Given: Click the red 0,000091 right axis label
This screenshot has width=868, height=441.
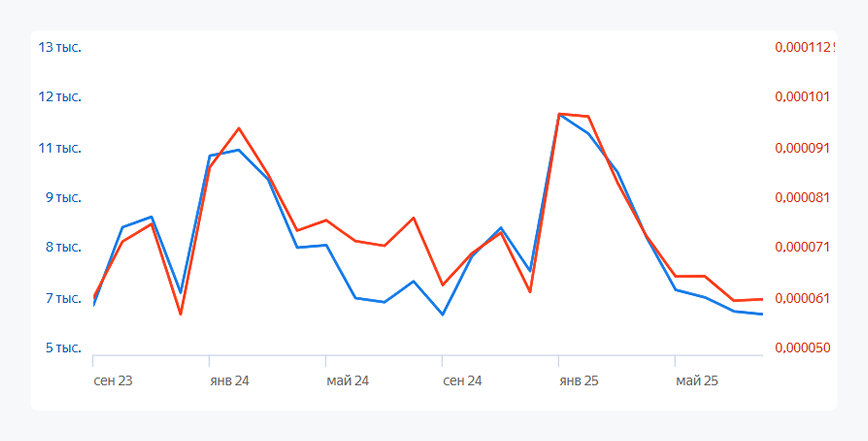Looking at the screenshot, I should 802,148.
